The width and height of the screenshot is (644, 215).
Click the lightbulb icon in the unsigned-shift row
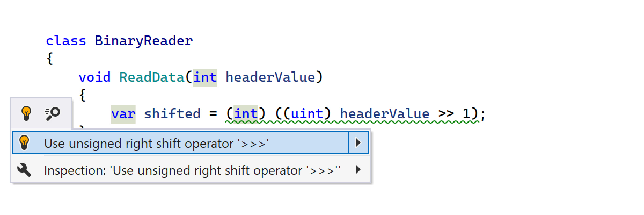point(24,142)
